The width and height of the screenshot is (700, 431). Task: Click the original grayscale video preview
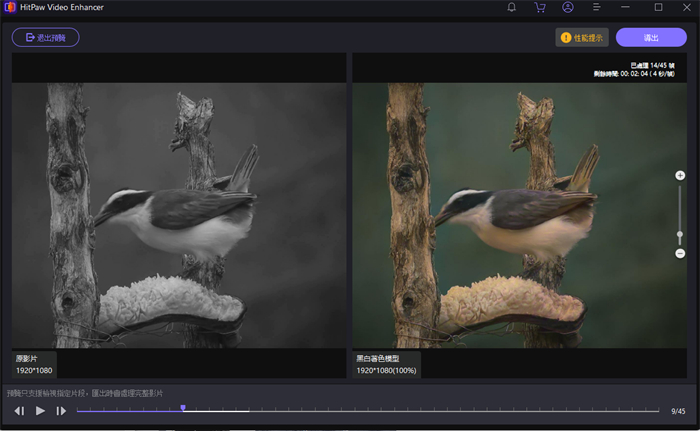click(178, 215)
